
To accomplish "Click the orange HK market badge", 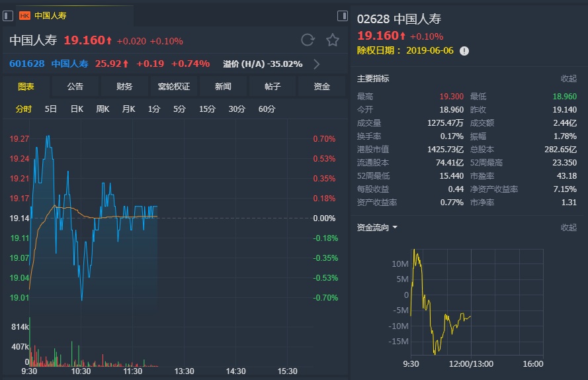I will (24, 15).
